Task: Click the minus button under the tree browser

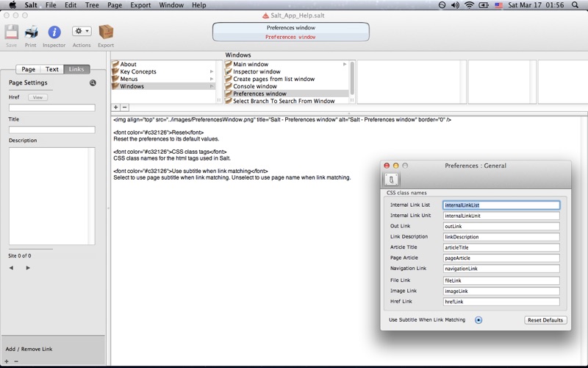Action: point(124,107)
